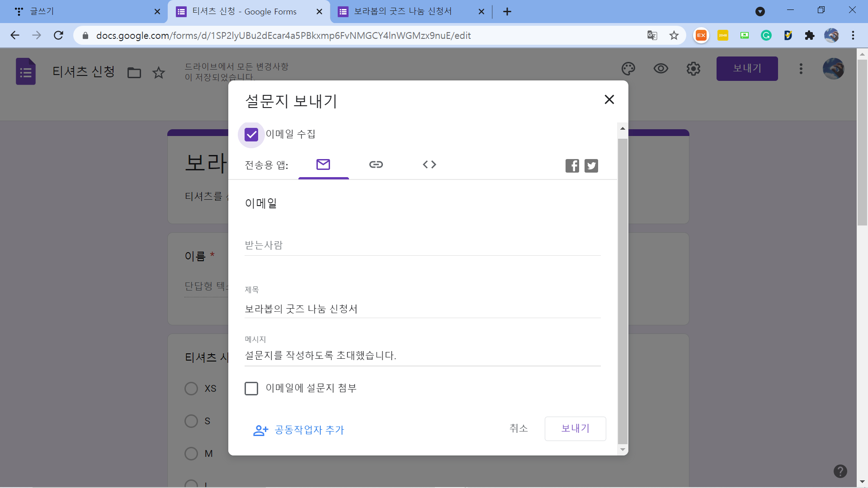This screenshot has width=868, height=488.
Task: Close the 설문지 보내기 dialog
Action: pyautogui.click(x=609, y=99)
